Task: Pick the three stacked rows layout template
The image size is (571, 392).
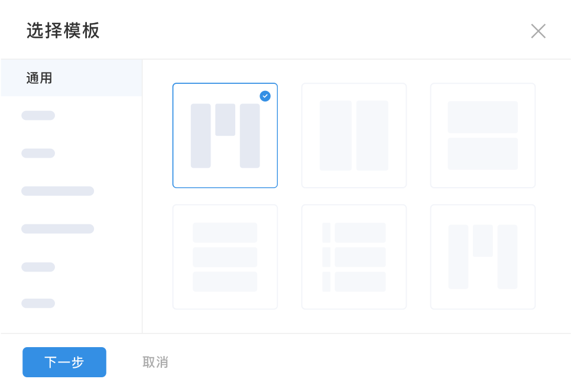Action: coord(225,257)
